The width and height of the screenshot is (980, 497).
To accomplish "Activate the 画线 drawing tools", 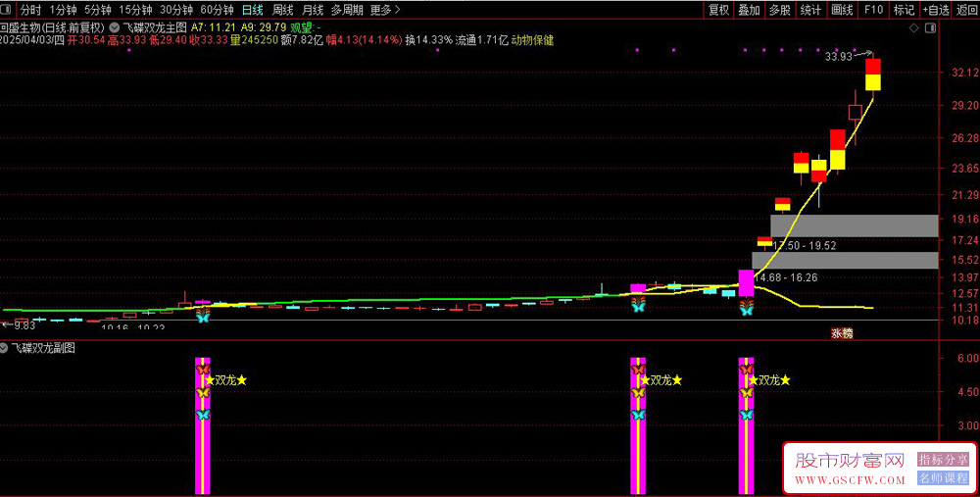I will click(843, 10).
